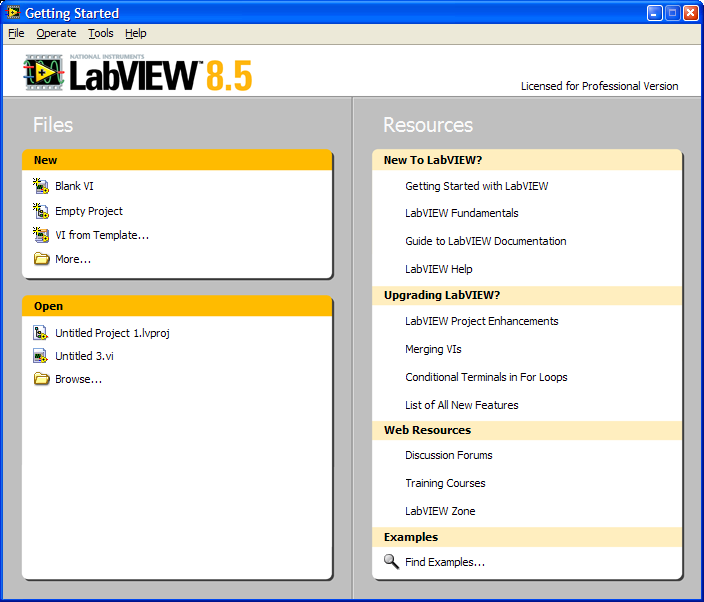
Task: Click the Find Examples magnifying glass icon
Action: [x=391, y=562]
